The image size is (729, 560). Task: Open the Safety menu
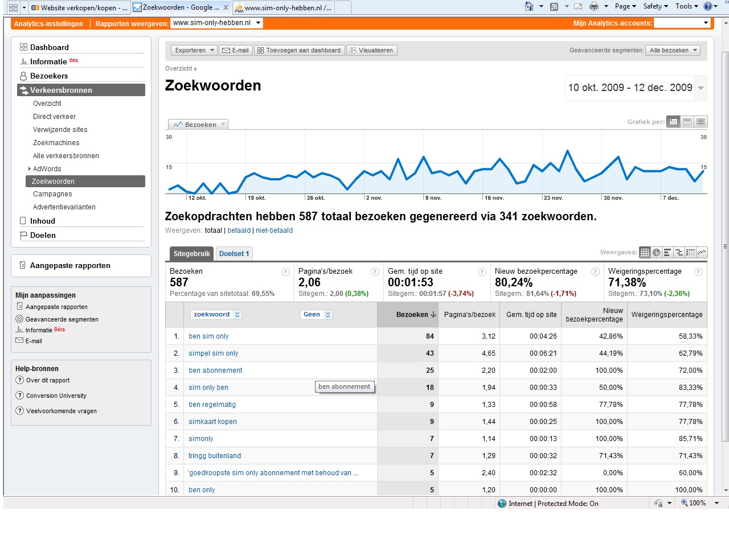tap(656, 6)
